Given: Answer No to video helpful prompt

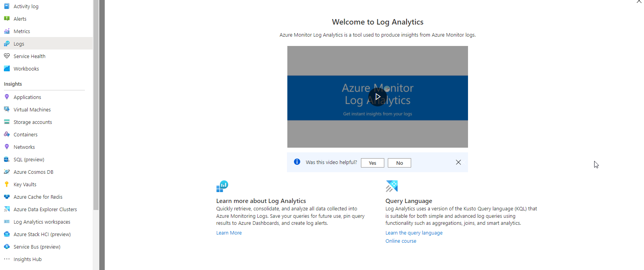Looking at the screenshot, I should point(399,163).
